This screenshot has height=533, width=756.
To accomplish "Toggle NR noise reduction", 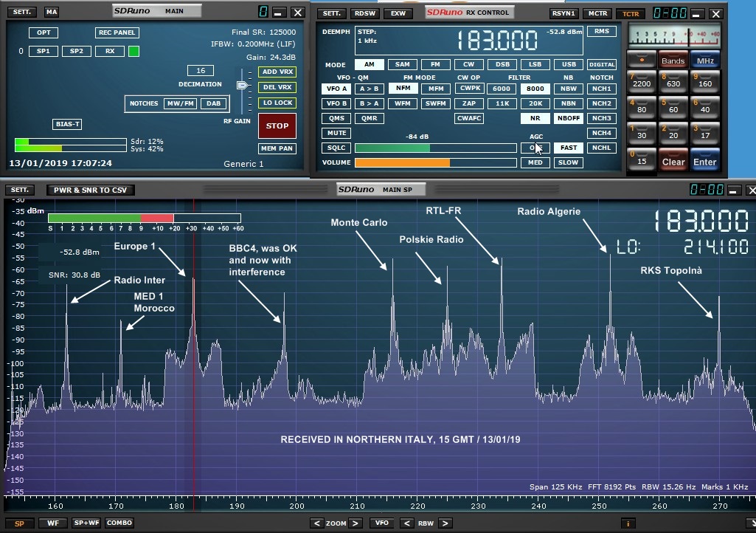I will pos(535,118).
